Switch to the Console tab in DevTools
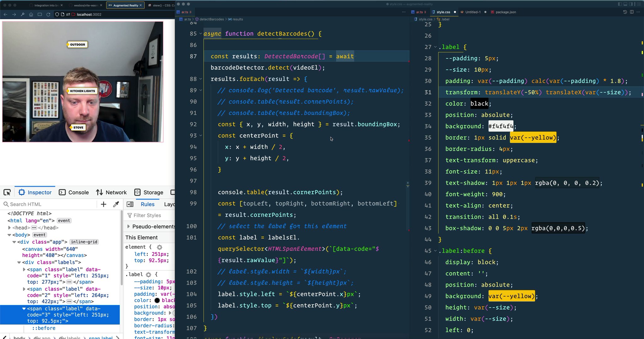The width and height of the screenshot is (644, 339). [x=78, y=192]
